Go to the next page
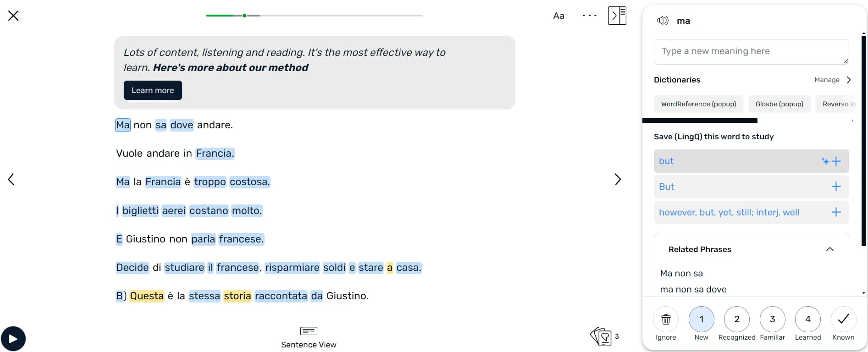 [x=618, y=179]
